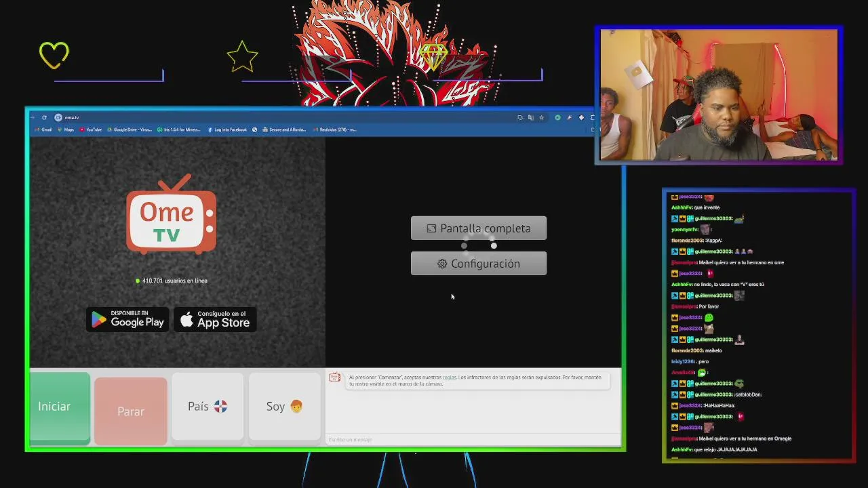The image size is (868, 488).
Task: Open the Google Drive bookmark
Action: point(130,129)
